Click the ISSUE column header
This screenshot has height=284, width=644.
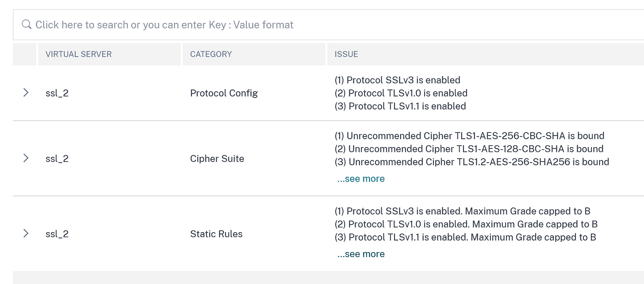[x=346, y=54]
